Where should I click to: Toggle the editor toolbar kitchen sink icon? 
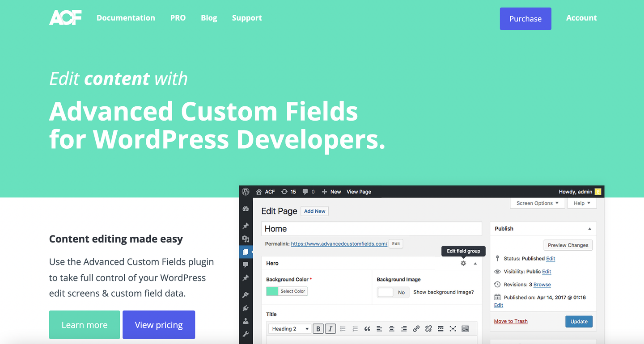[x=465, y=329]
